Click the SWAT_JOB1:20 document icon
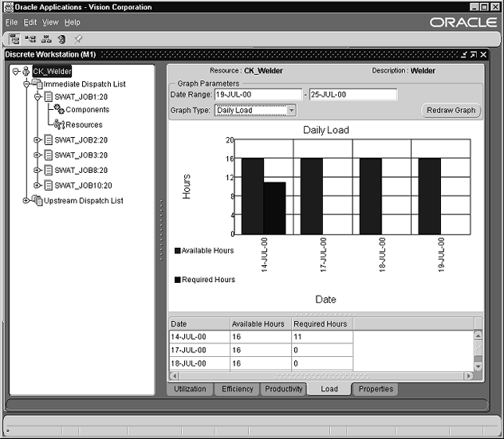 tap(48, 96)
